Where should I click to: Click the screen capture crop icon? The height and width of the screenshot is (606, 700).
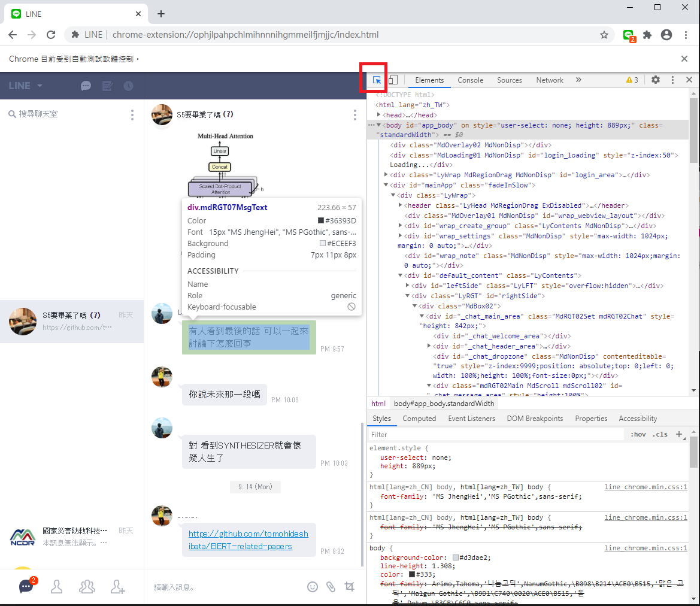[350, 587]
